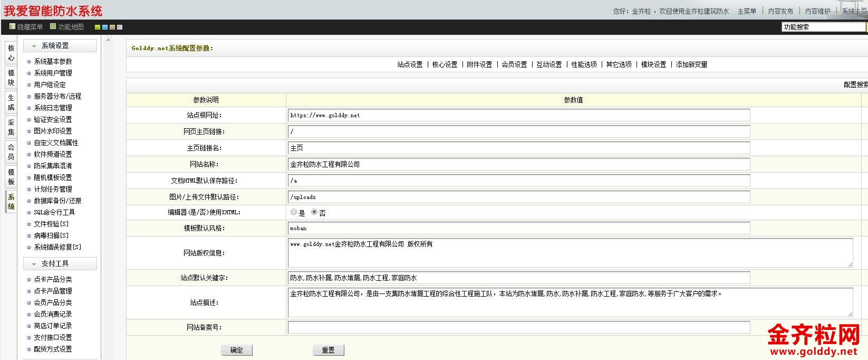Open 性能选项 configuration tab
868x360 pixels.
[x=584, y=64]
